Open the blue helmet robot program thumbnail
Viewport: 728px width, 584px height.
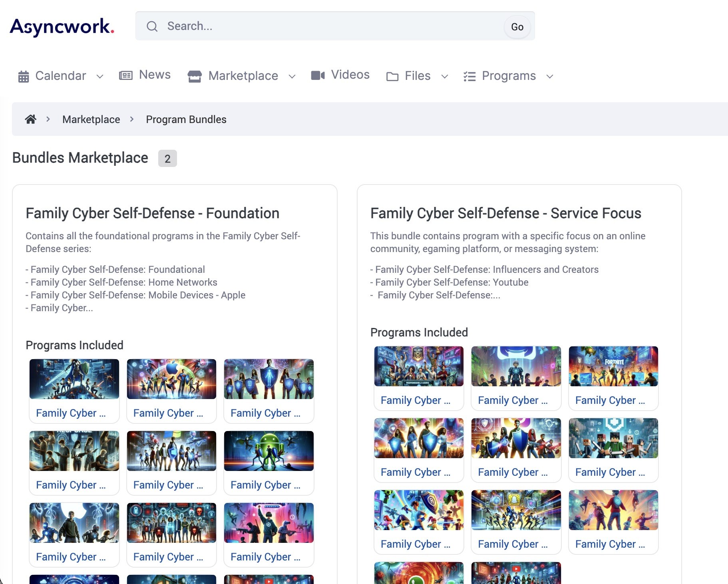pyautogui.click(x=516, y=366)
